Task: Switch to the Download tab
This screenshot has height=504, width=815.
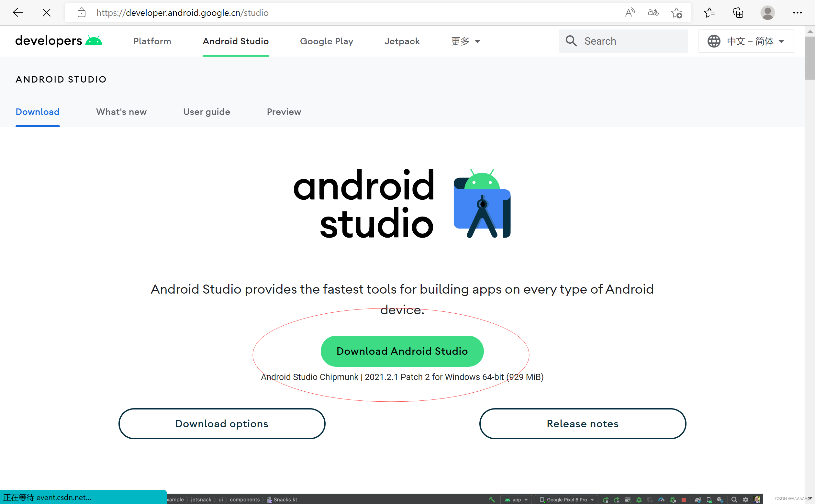Action: [38, 112]
